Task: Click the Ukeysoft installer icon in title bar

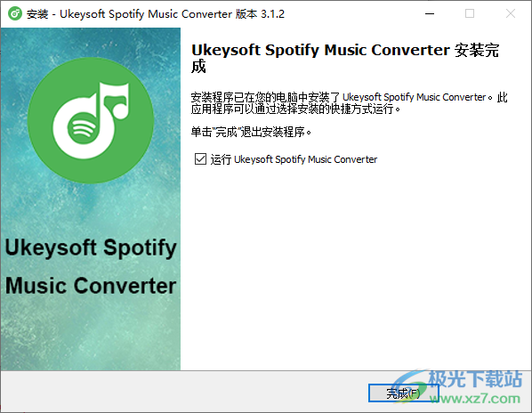Action: click(x=15, y=14)
